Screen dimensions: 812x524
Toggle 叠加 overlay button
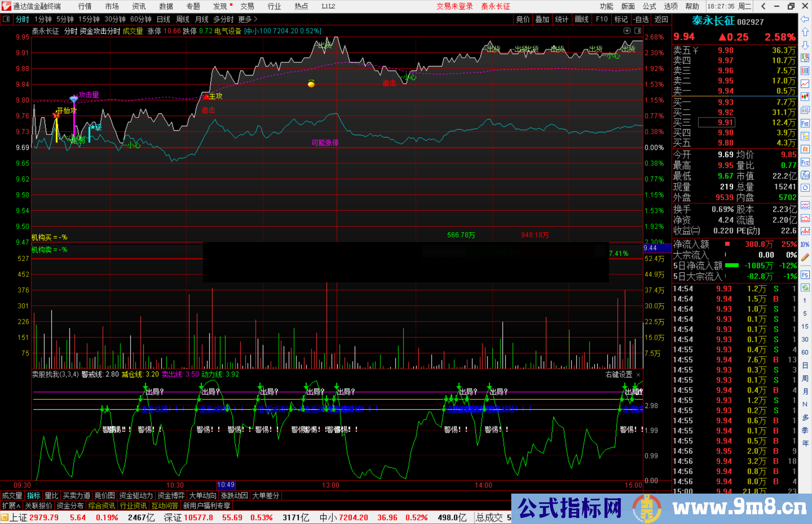(542, 19)
